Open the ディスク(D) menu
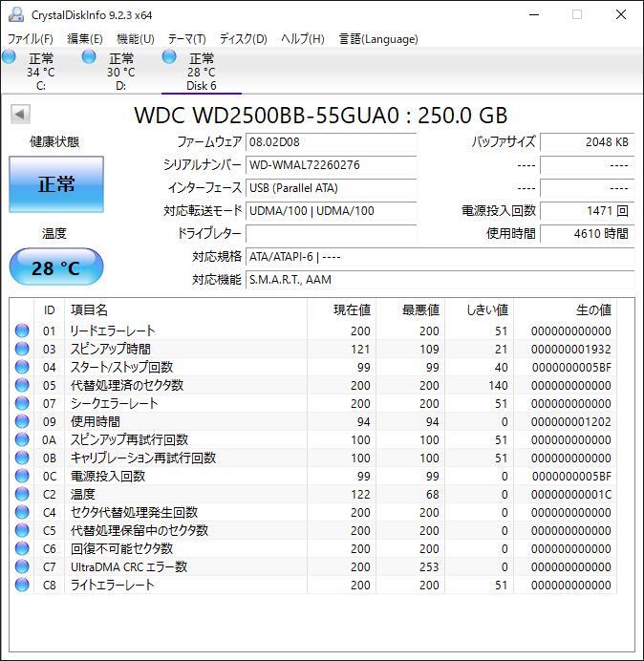Image resolution: width=644 pixels, height=661 pixels. click(x=244, y=39)
